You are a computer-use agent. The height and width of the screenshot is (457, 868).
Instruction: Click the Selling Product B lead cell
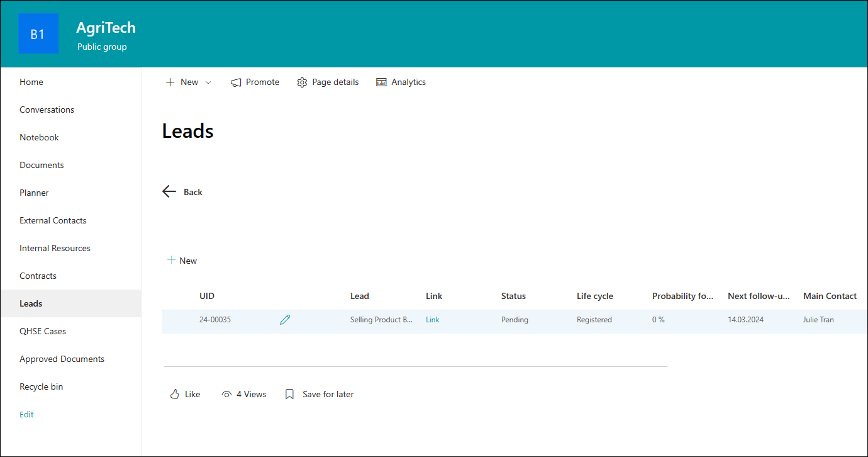[382, 320]
